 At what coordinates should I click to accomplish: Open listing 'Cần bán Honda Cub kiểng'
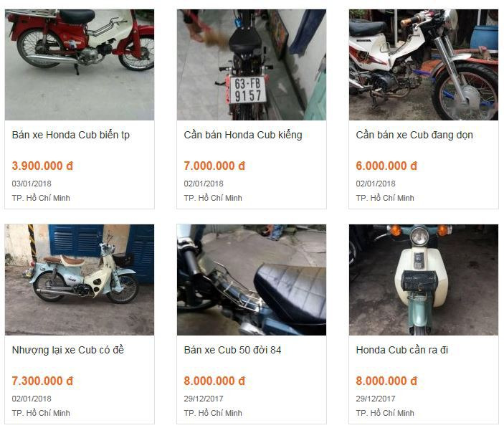click(243, 135)
